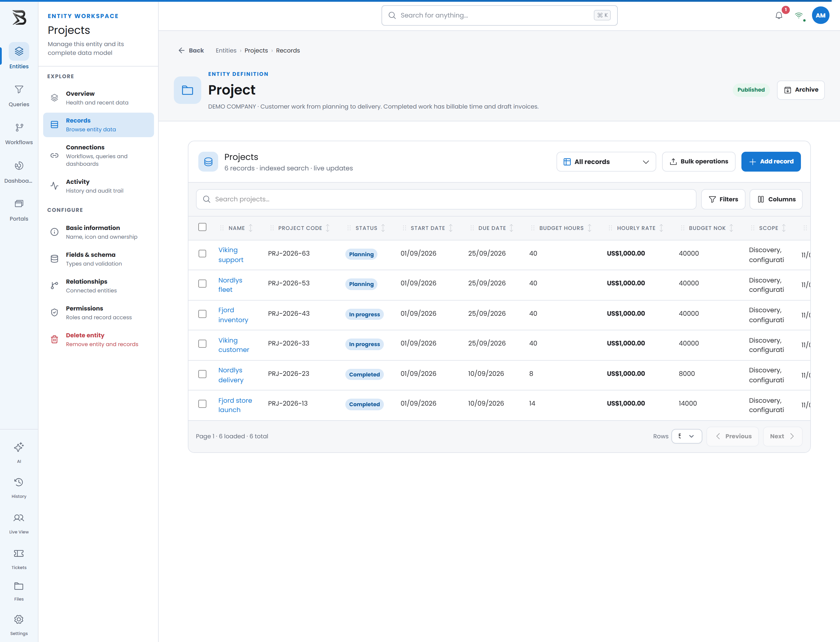Open Permissions configuration item

click(99, 313)
